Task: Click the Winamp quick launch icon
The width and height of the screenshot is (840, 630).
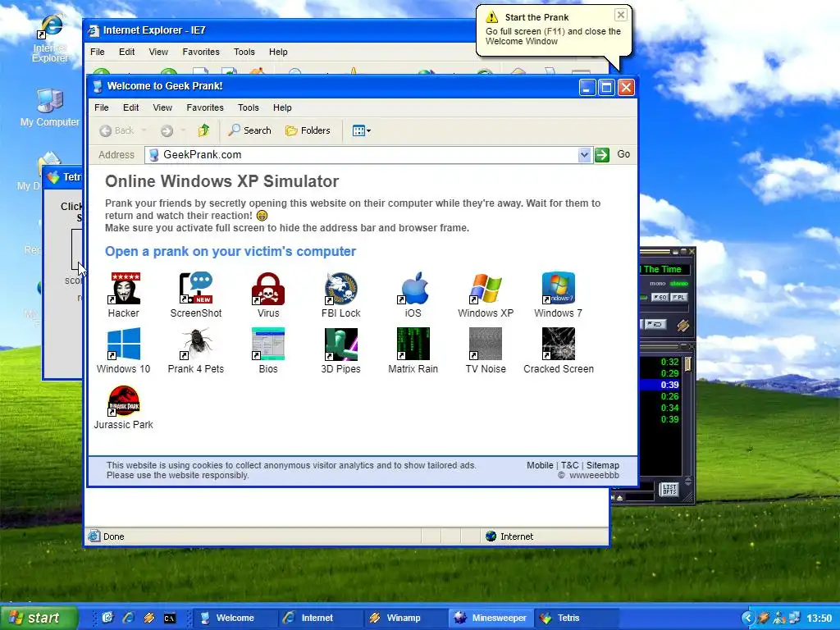Action: pyautogui.click(x=149, y=618)
